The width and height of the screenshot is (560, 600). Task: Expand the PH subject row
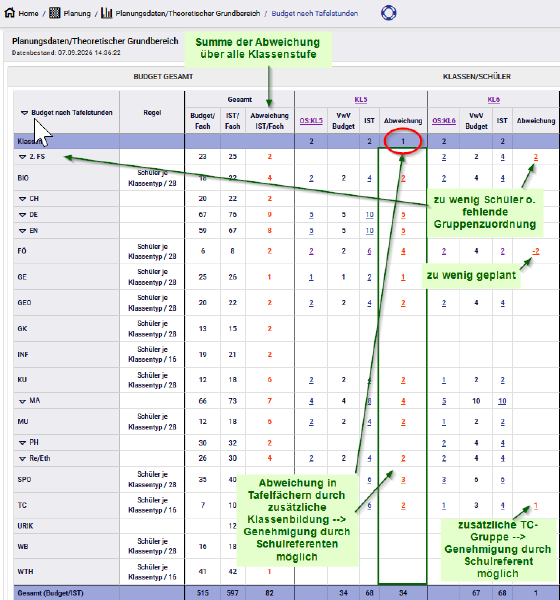(22, 443)
